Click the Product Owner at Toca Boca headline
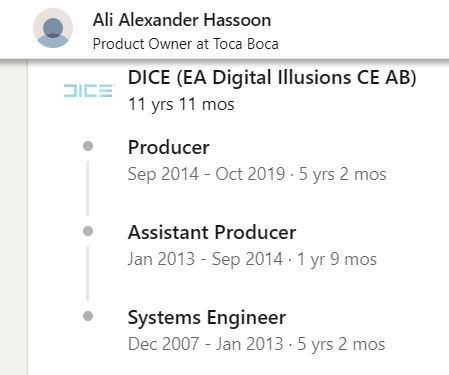Screen dimensions: 449x375 pyautogui.click(x=186, y=44)
